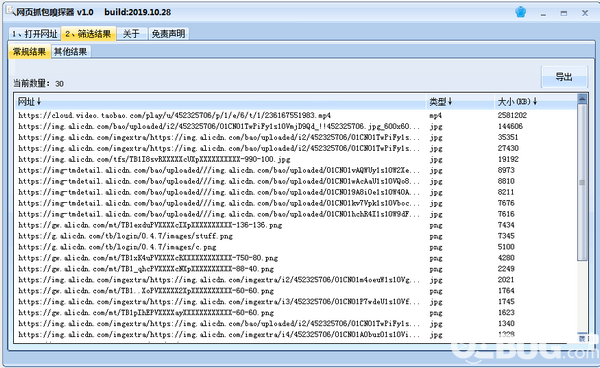Sort by the 类型 column header
This screenshot has width=600, height=368.
pyautogui.click(x=460, y=102)
